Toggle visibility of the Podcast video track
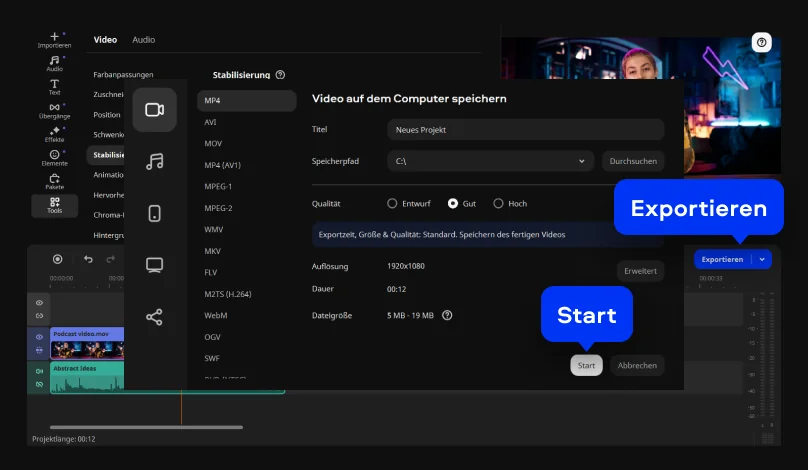This screenshot has height=470, width=808. click(x=40, y=338)
